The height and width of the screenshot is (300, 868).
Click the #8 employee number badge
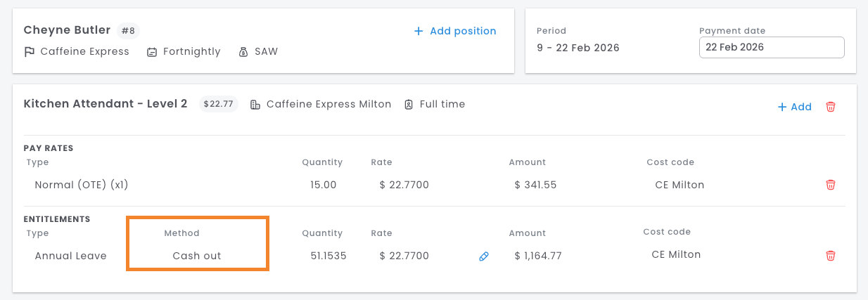pyautogui.click(x=127, y=30)
